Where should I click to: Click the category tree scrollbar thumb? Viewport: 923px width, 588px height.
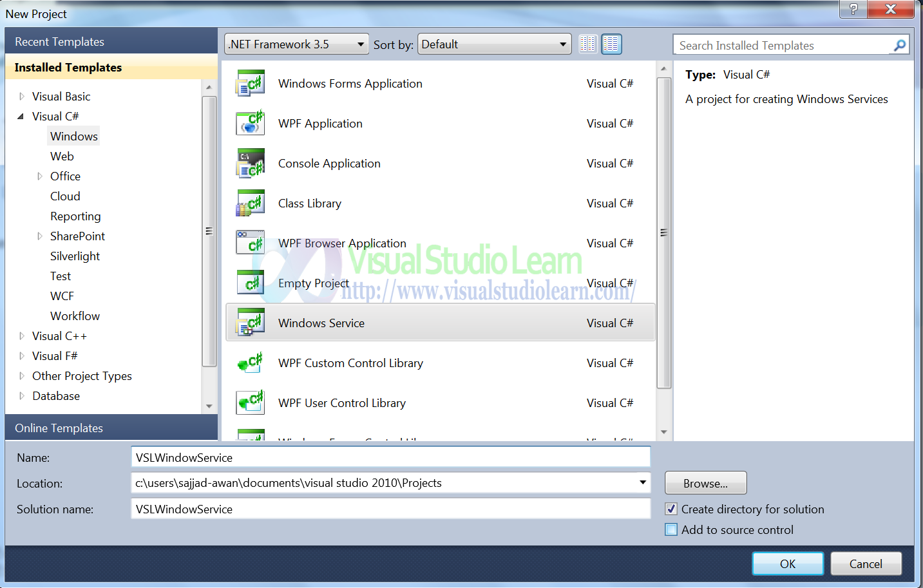(x=209, y=231)
